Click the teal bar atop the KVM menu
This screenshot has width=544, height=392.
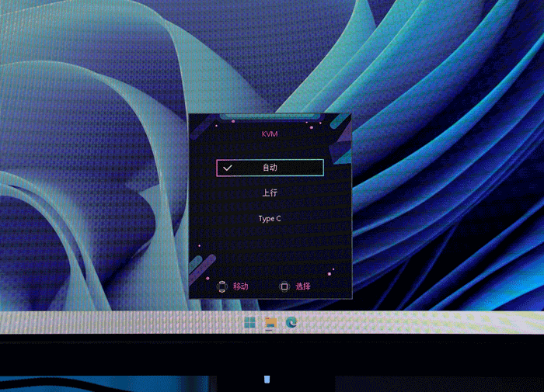270,117
